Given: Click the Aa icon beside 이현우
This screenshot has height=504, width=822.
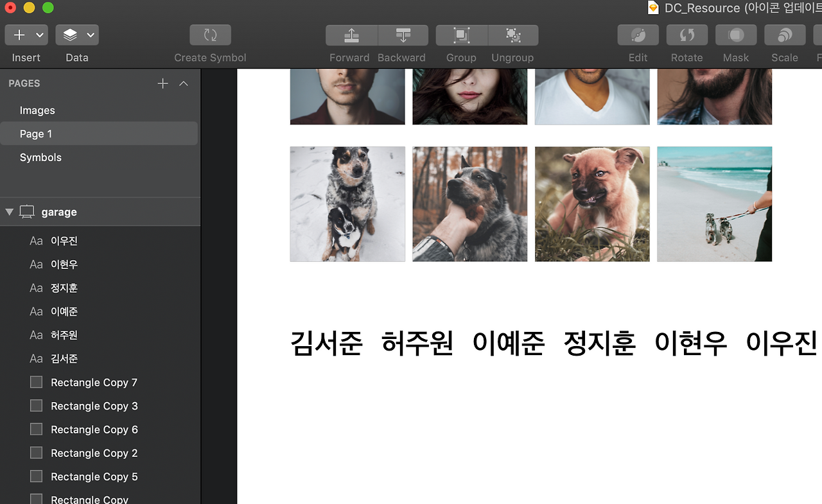Looking at the screenshot, I should tap(36, 265).
